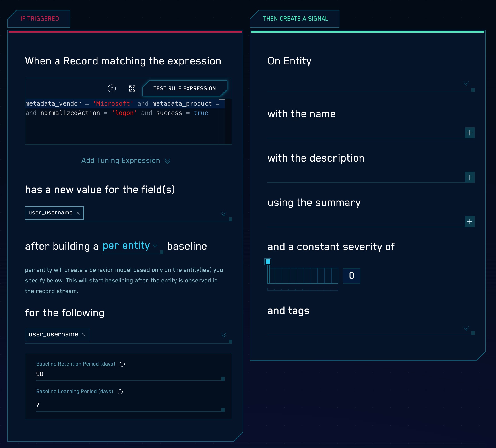Click the help question mark icon
Viewport: 496px width, 448px height.
112,88
